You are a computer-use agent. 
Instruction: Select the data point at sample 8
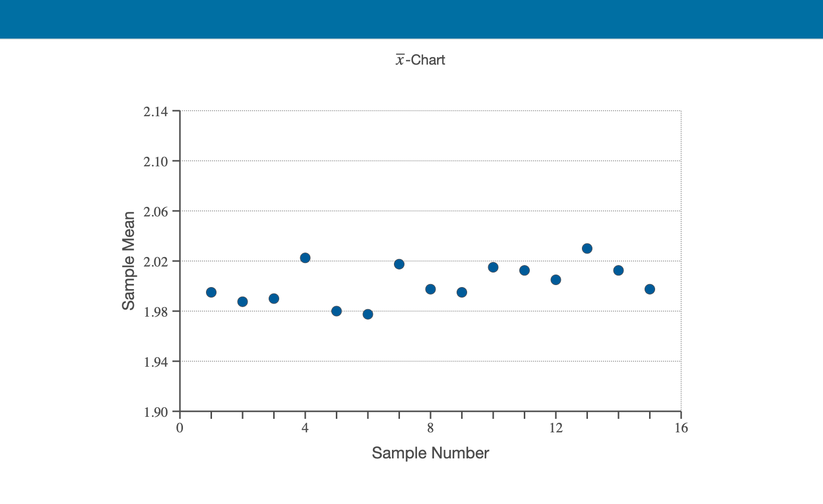[x=431, y=289]
